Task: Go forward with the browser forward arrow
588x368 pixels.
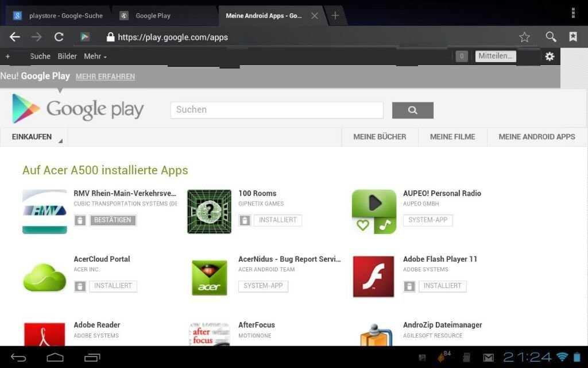Action: pos(36,37)
